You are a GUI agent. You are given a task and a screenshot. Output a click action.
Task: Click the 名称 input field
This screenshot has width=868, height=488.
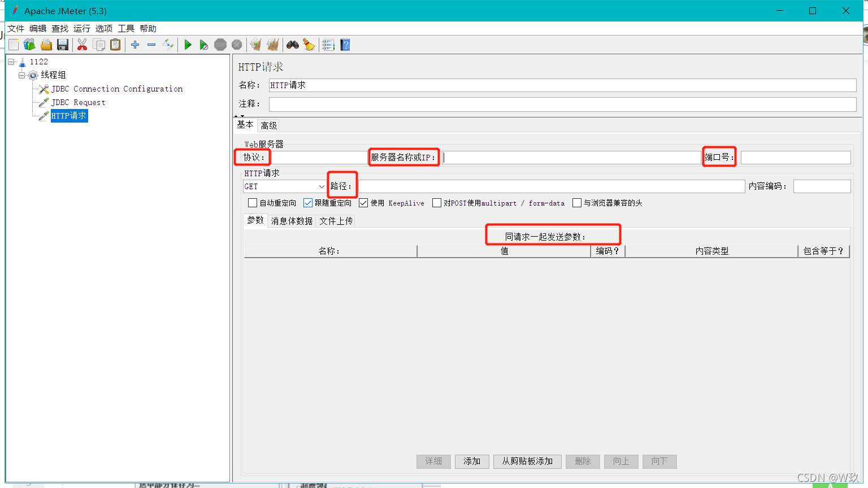pyautogui.click(x=563, y=85)
